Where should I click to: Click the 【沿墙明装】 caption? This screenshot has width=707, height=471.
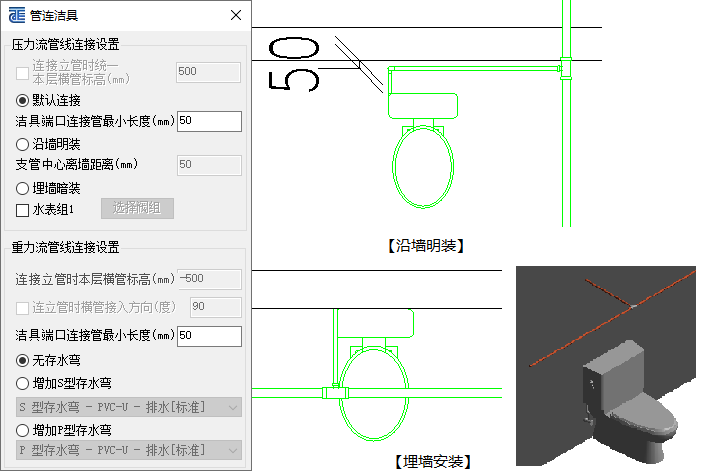point(426,246)
